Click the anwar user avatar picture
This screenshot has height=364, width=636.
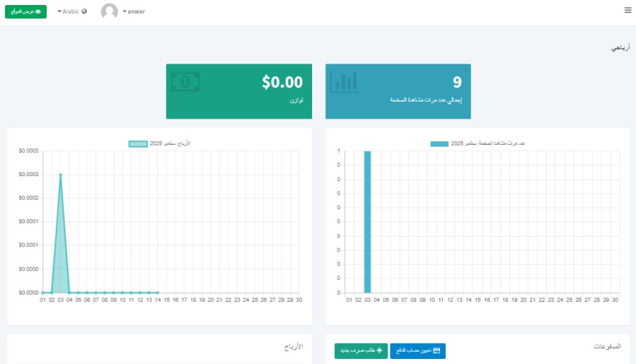point(110,12)
